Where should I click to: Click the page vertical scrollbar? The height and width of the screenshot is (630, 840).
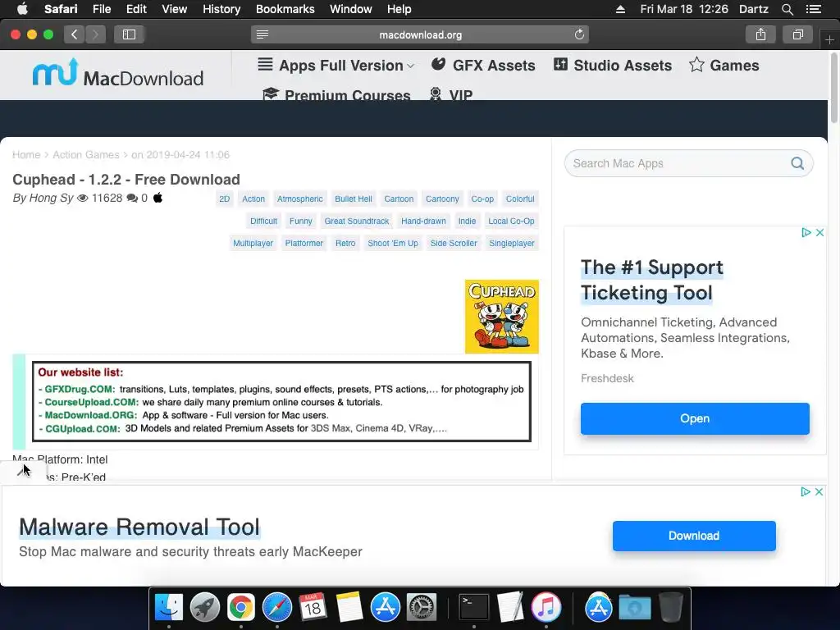coord(833,89)
